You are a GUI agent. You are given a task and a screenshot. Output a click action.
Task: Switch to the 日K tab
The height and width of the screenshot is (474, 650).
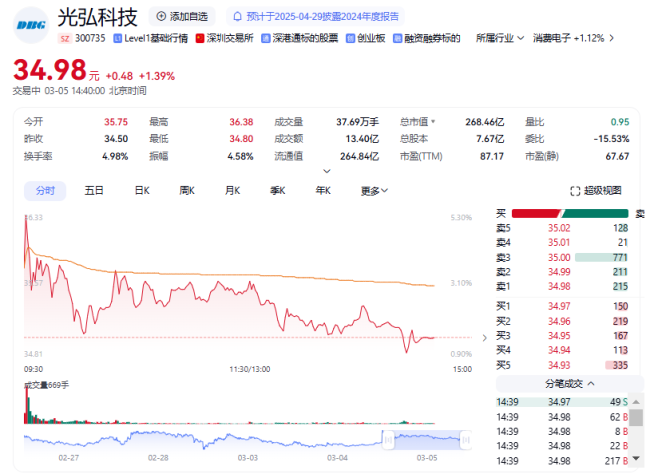pos(142,191)
